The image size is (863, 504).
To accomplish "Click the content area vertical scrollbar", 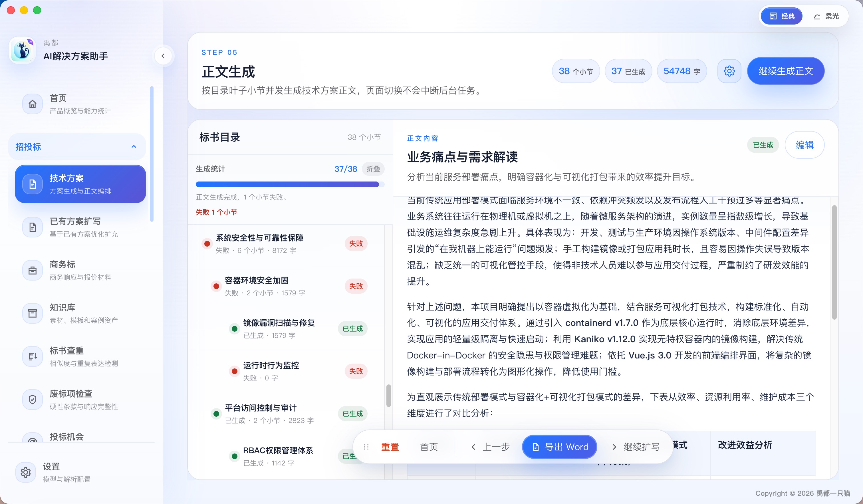I will click(834, 263).
